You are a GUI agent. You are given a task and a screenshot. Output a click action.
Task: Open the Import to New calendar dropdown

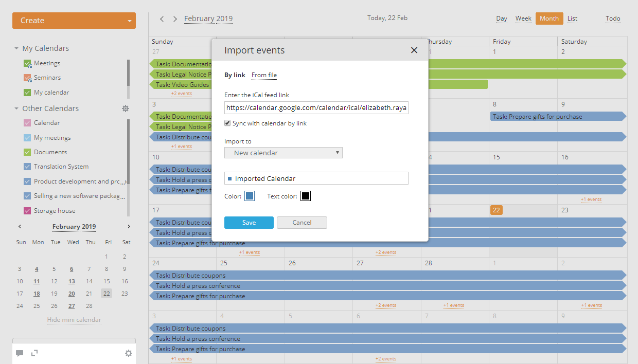[283, 153]
